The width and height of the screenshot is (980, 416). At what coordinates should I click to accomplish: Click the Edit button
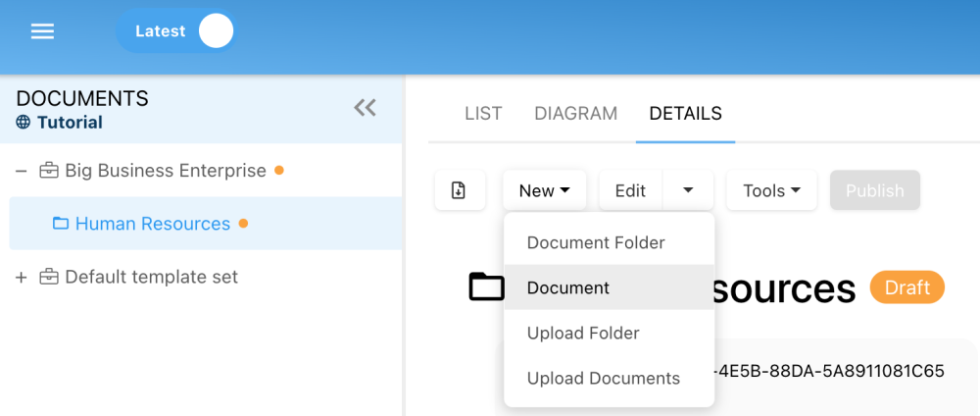click(630, 190)
